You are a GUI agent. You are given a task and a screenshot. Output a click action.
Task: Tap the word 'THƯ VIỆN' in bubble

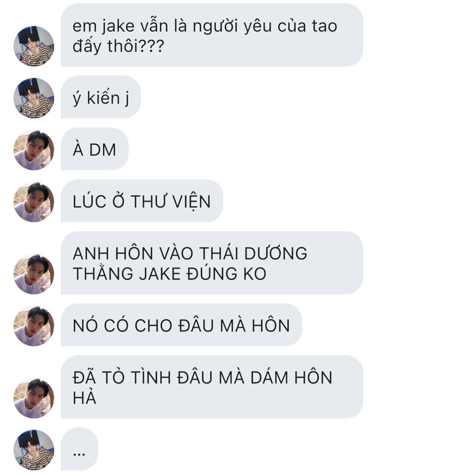tap(171, 202)
